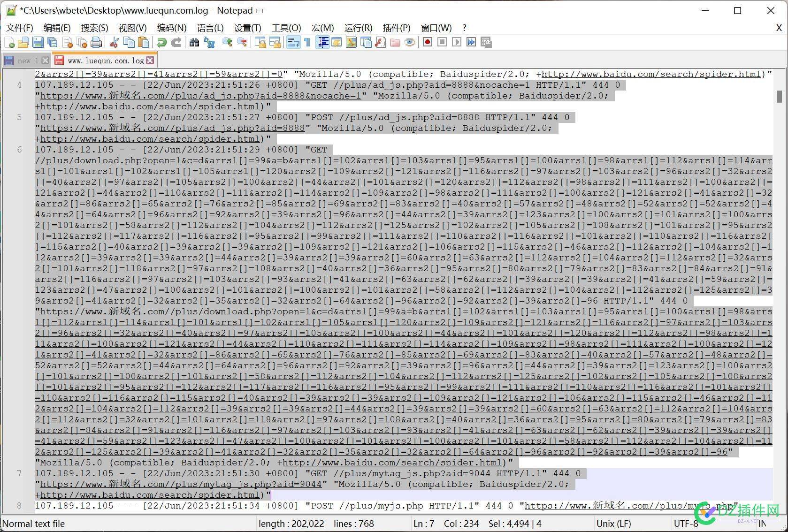The height and width of the screenshot is (532, 788).
Task: Click the ad_js.php?aid=8888&nocache=1 URL link
Action: point(200,96)
